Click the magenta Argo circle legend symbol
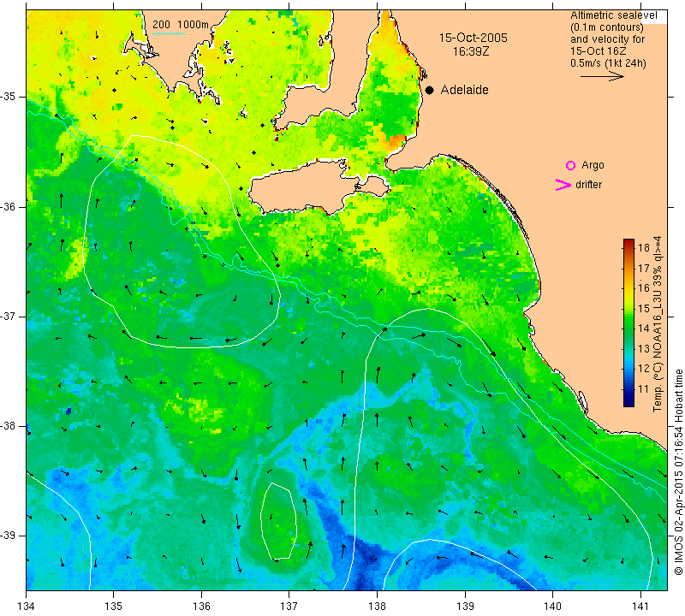This screenshot has height=616, width=685. (x=570, y=165)
